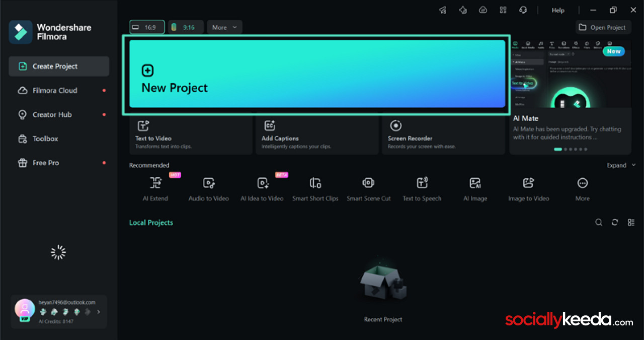The image size is (644, 340).
Task: Open the Toolbox section
Action: pos(59,139)
